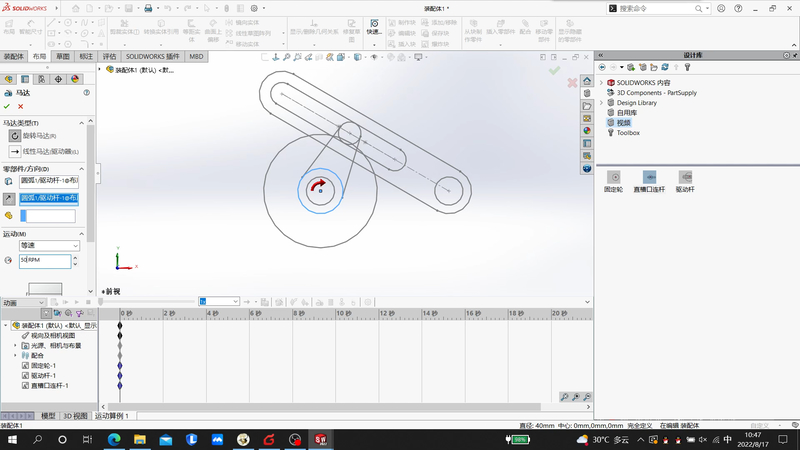Expand the 光源、相机与布景 tree node
The width and height of the screenshot is (800, 450).
pyautogui.click(x=15, y=345)
